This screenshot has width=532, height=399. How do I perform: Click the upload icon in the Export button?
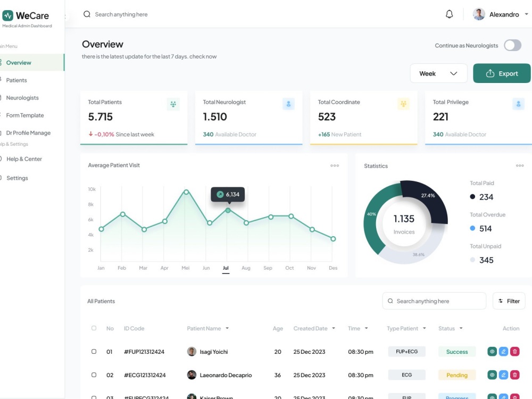tap(490, 73)
